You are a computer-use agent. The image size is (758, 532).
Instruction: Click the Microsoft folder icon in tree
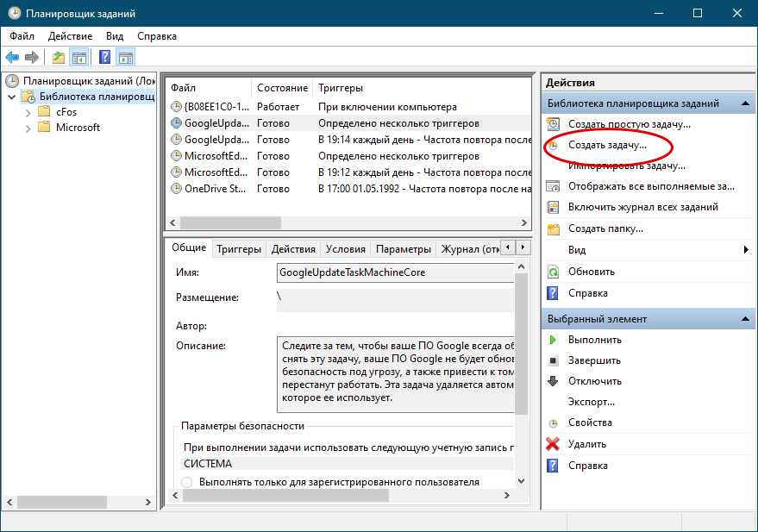tap(44, 128)
